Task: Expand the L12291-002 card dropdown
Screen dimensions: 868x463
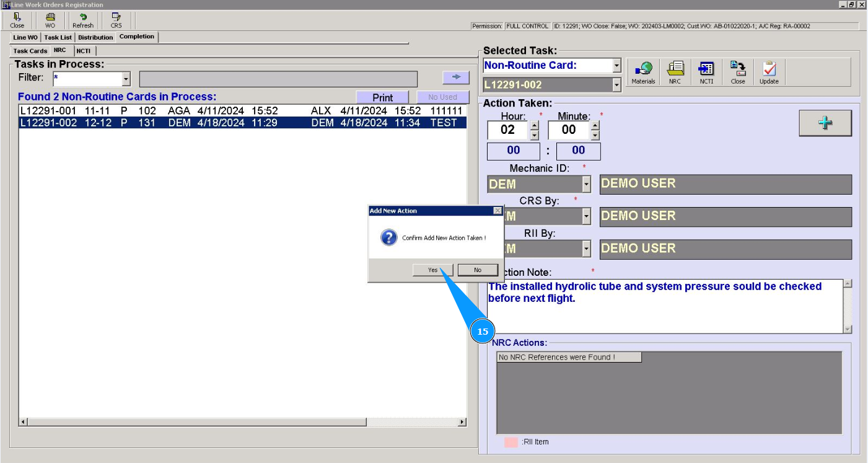Action: point(616,85)
